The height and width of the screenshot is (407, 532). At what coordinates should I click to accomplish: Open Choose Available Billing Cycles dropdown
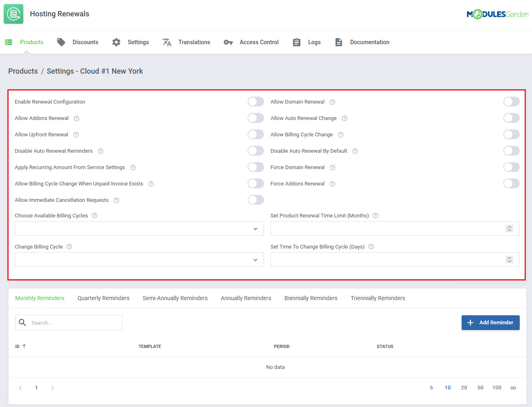point(139,228)
